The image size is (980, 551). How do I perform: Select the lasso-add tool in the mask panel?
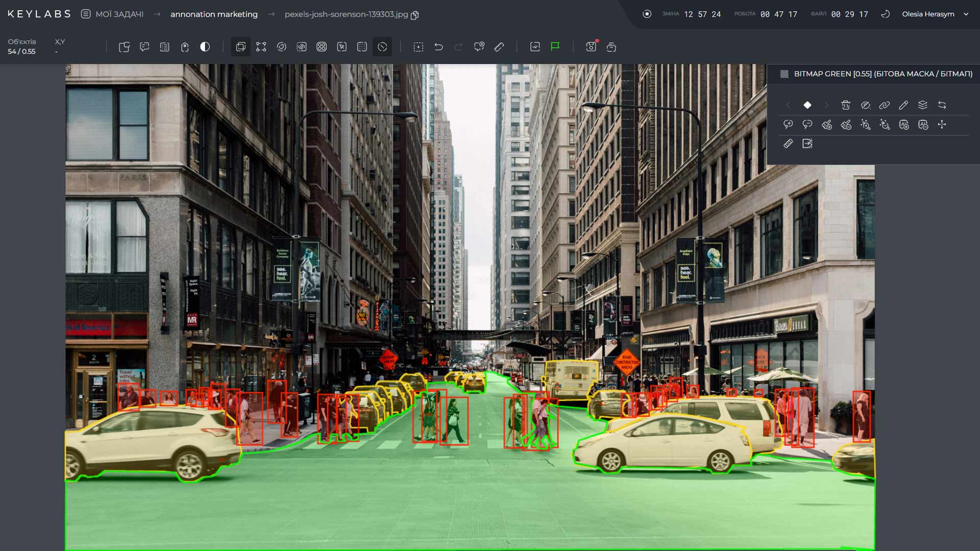click(788, 124)
